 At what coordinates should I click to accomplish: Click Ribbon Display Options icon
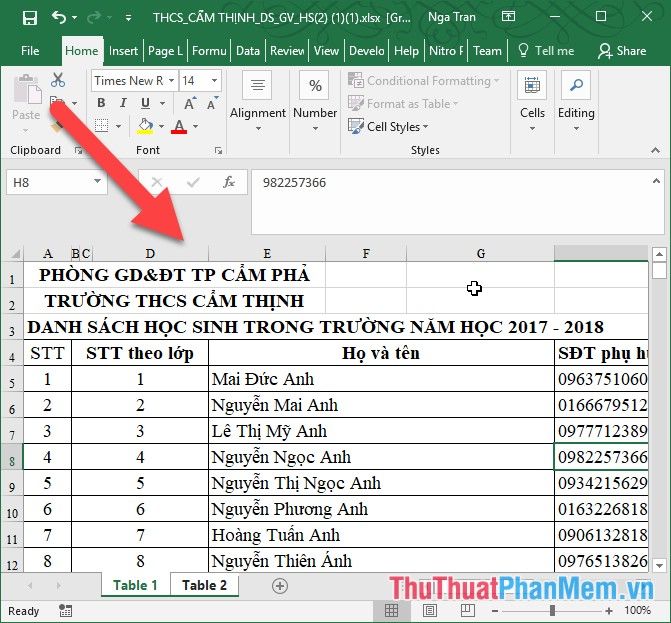[x=508, y=17]
